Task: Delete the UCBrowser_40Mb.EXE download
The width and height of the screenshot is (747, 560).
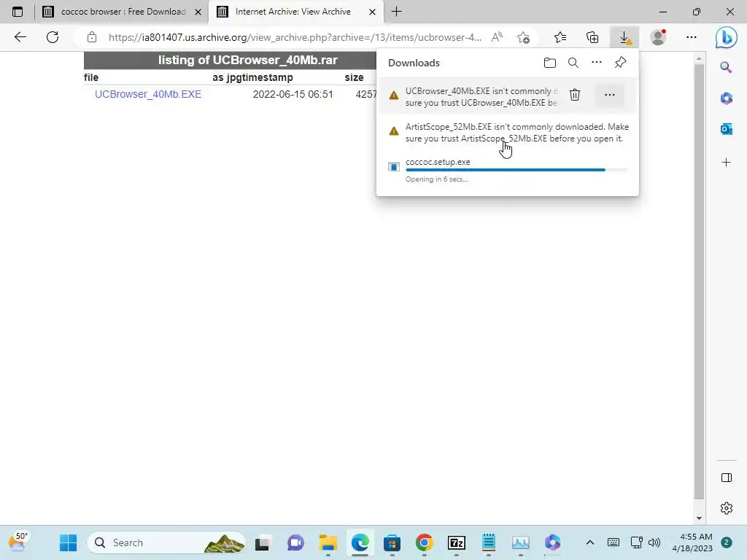Action: pyautogui.click(x=575, y=95)
